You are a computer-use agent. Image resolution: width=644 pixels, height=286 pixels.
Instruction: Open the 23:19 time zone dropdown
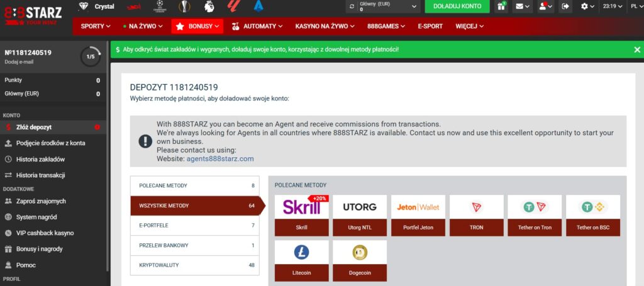[613, 6]
